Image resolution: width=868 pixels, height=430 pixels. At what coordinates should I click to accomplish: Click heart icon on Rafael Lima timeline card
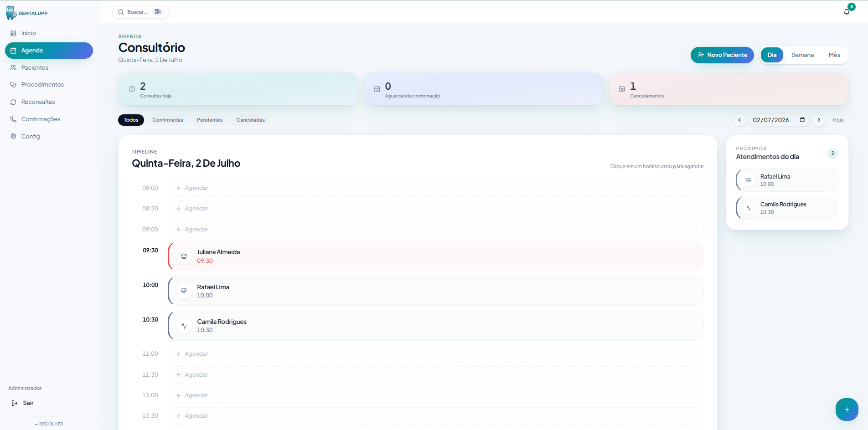click(184, 291)
